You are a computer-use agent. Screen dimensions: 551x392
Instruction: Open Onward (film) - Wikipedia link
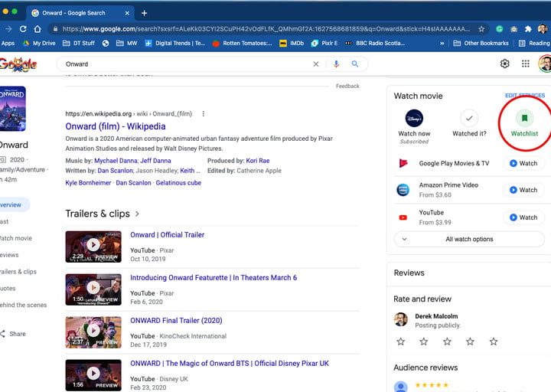pyautogui.click(x=116, y=126)
